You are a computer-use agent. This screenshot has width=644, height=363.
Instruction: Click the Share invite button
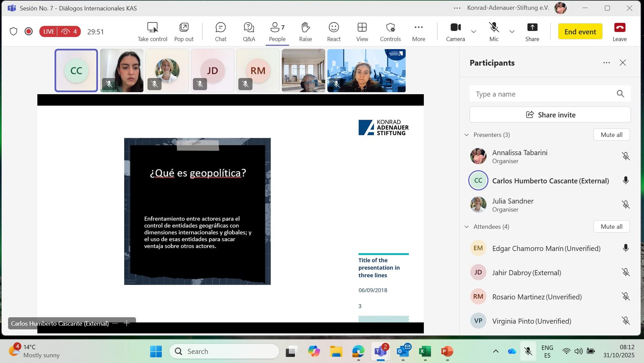[x=550, y=115]
